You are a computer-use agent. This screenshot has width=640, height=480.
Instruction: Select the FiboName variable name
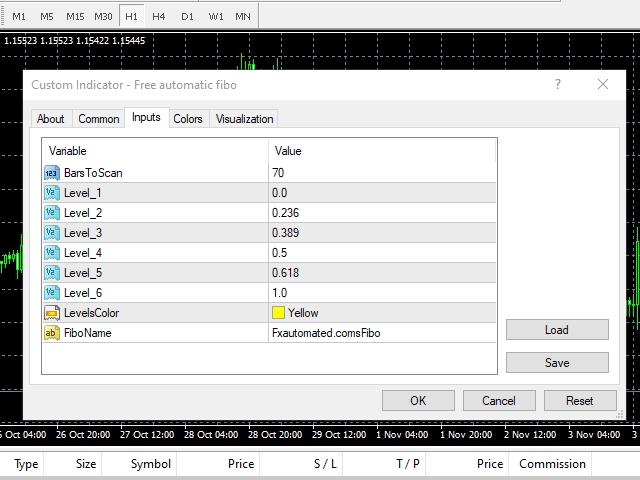[x=88, y=333]
